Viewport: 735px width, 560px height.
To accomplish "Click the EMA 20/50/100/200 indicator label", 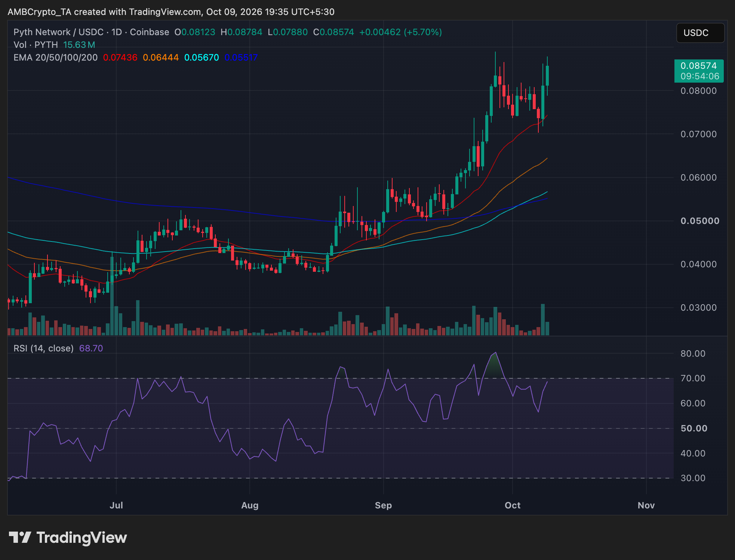I will pyautogui.click(x=55, y=58).
